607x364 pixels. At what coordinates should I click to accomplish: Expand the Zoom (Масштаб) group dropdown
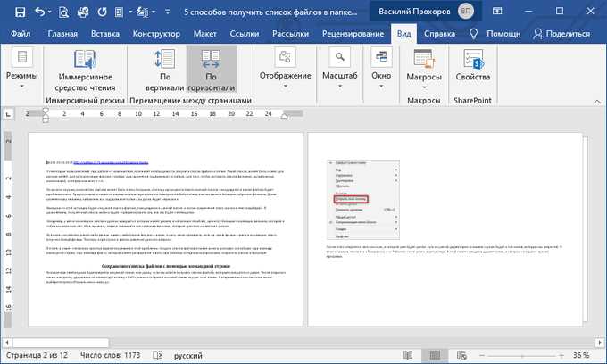(x=339, y=69)
